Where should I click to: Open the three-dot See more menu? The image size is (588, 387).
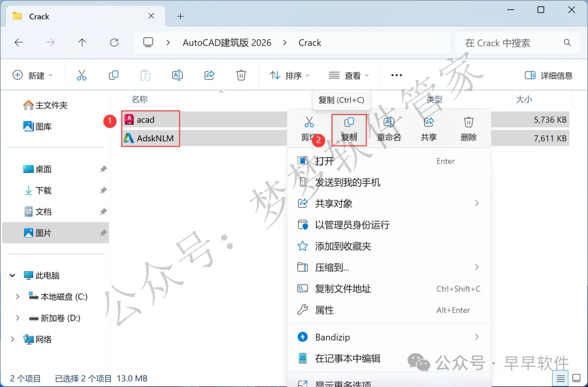396,75
